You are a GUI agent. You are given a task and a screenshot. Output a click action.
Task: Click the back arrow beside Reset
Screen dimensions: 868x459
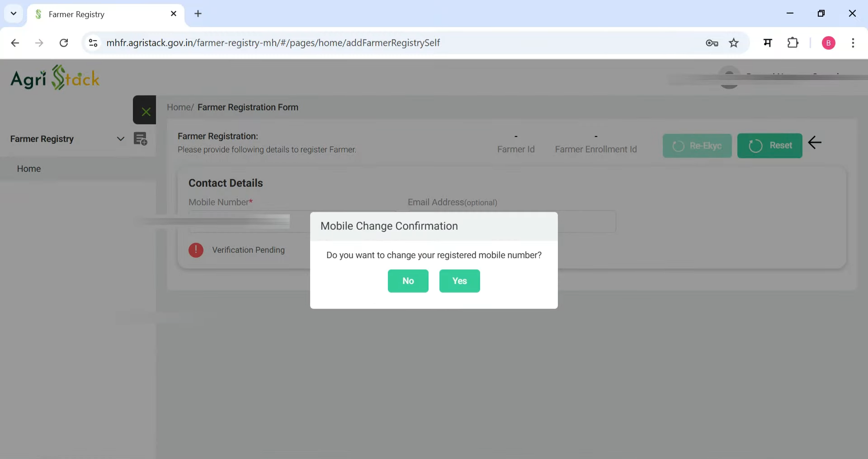(x=815, y=143)
